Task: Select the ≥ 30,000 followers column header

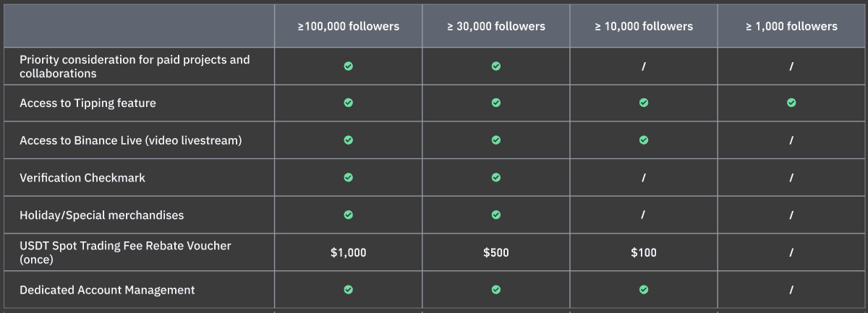Action: (x=496, y=27)
